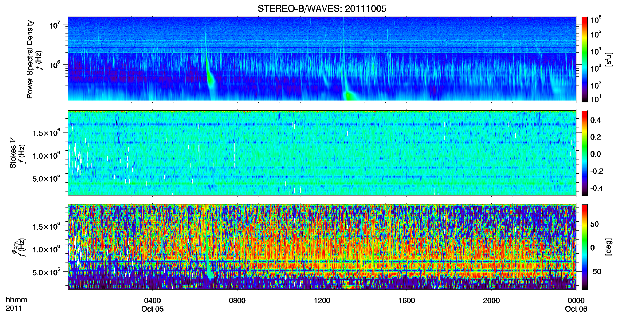Select the 5.0×10⁵ tick of Stokes V panel
This screenshot has height=332, width=644.
[x=46, y=178]
